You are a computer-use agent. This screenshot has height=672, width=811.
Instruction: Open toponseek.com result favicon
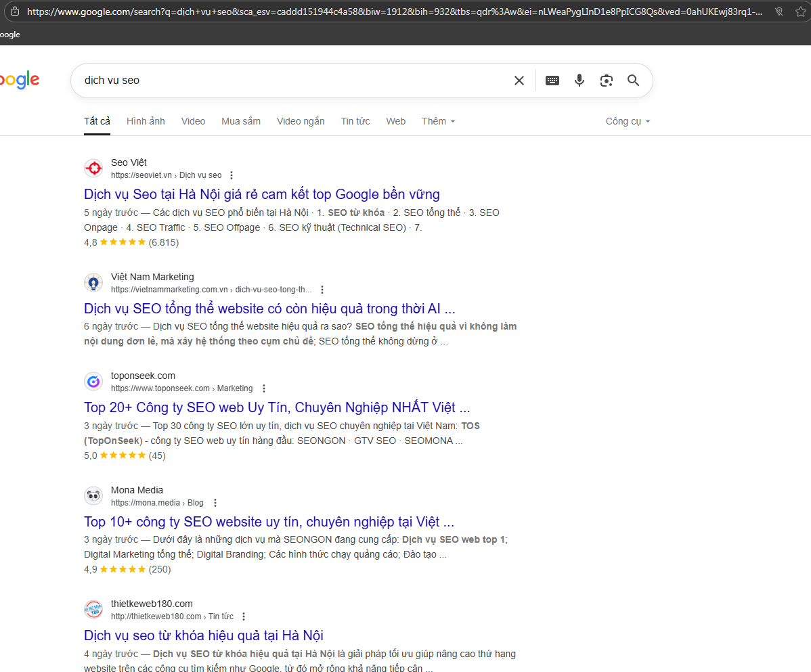[93, 382]
